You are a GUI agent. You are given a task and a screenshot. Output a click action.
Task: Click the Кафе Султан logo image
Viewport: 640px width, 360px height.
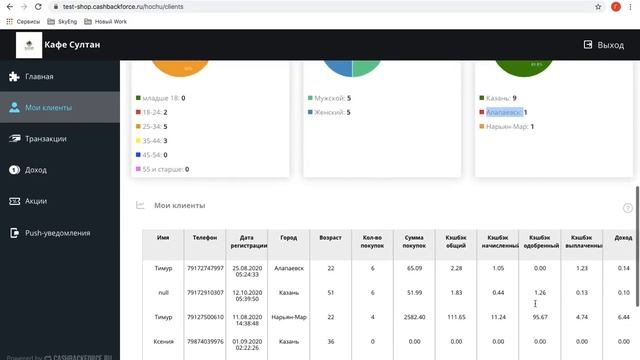pyautogui.click(x=29, y=45)
